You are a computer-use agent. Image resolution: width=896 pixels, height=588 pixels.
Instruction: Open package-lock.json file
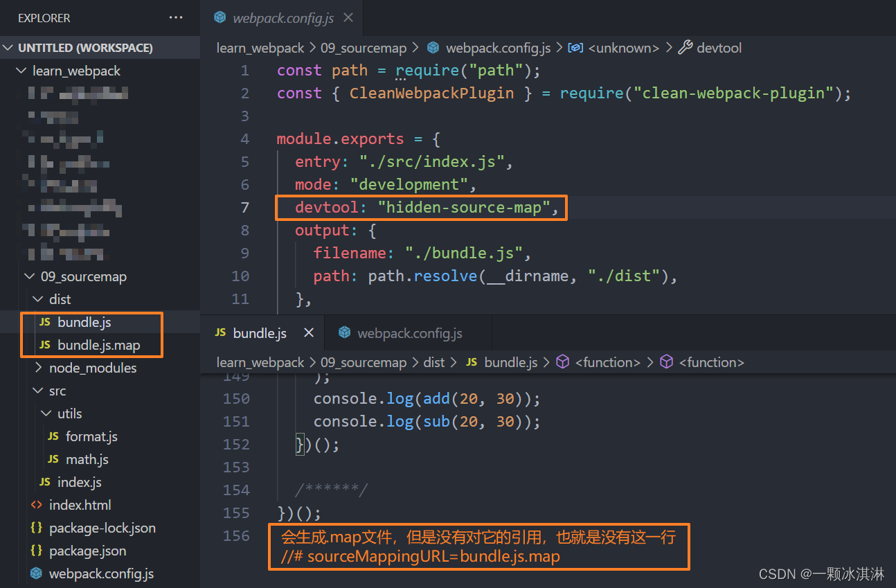pos(102,528)
